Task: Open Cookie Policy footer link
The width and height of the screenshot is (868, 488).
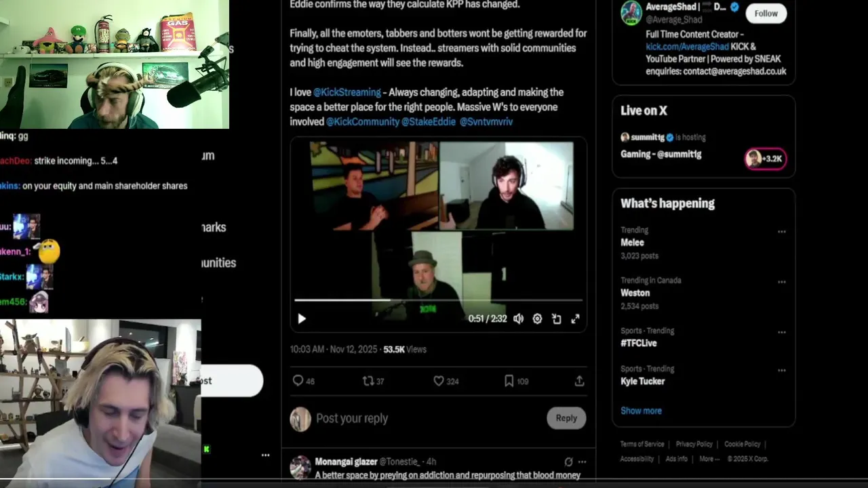Action: [x=742, y=444]
